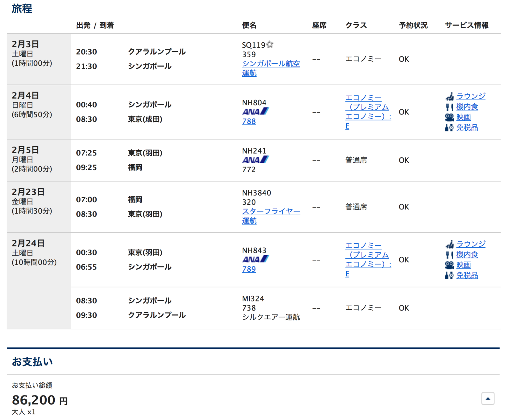The image size is (509, 420).
Task: Click Star Alliance icon beside SQ119
Action: click(x=270, y=44)
